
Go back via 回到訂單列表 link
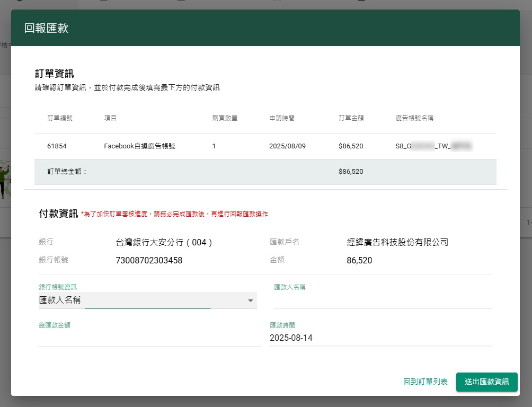click(x=425, y=382)
